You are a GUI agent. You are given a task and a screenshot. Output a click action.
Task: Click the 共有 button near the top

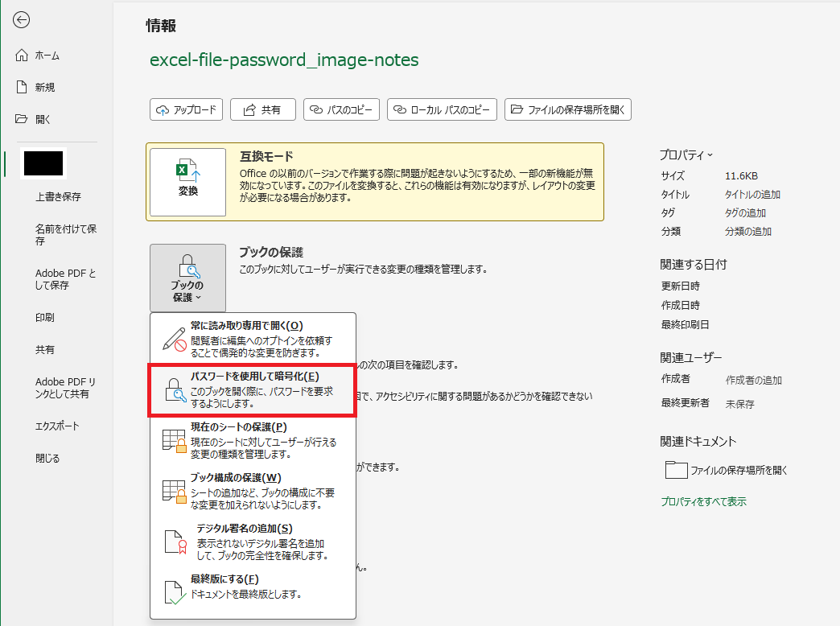[262, 109]
